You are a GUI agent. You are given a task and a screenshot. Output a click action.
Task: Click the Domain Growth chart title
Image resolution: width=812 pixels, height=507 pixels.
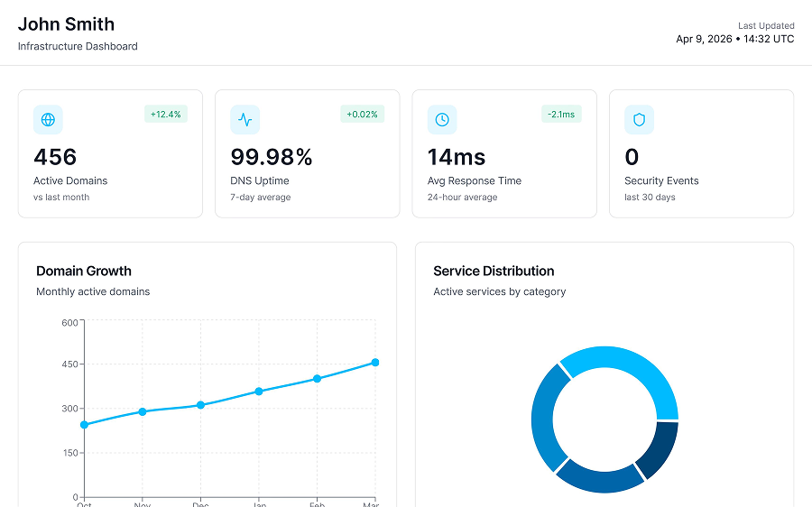(84, 271)
